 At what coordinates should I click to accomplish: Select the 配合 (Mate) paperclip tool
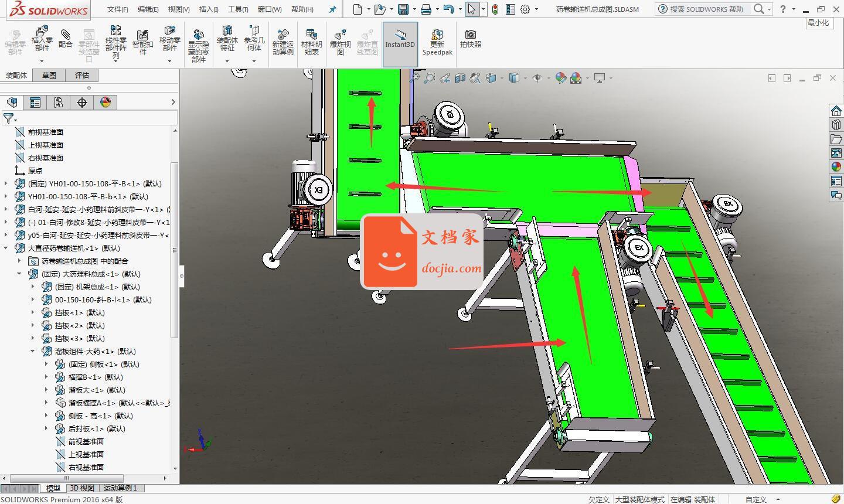click(66, 39)
